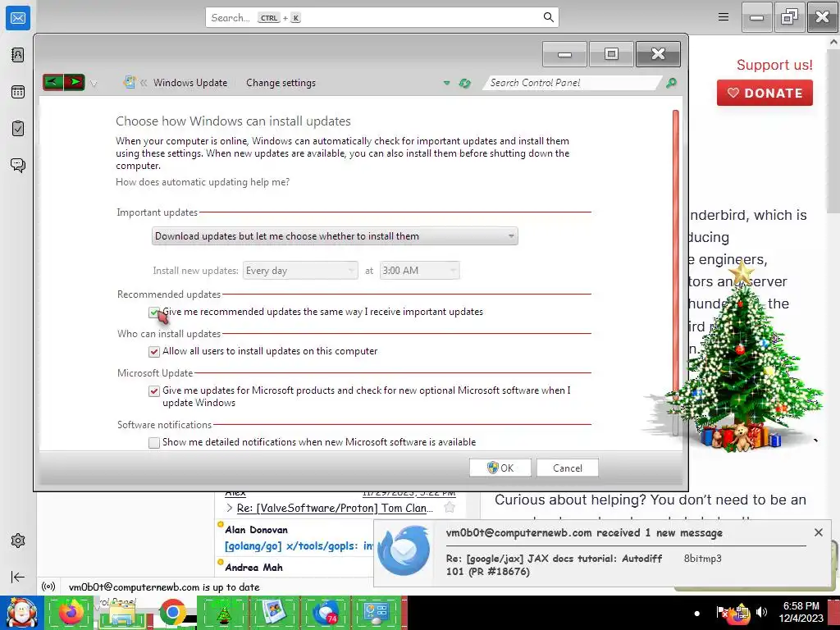Click 'Re: [google/jax] JAX docs tutorial' notification text
The height and width of the screenshot is (630, 840).
click(554, 564)
